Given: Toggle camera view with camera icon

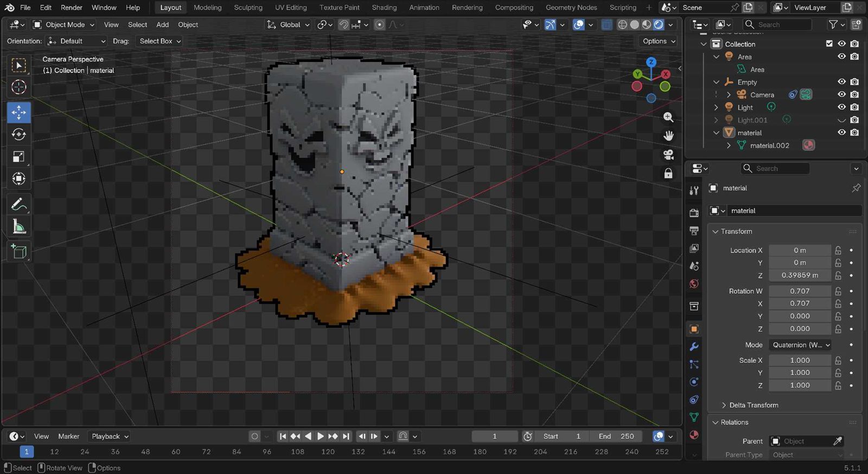Looking at the screenshot, I should (668, 155).
